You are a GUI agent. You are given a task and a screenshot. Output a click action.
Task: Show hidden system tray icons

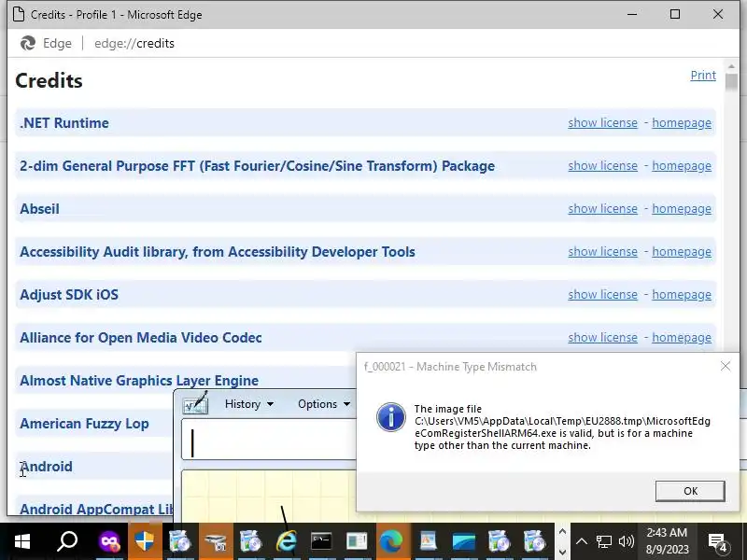581,541
